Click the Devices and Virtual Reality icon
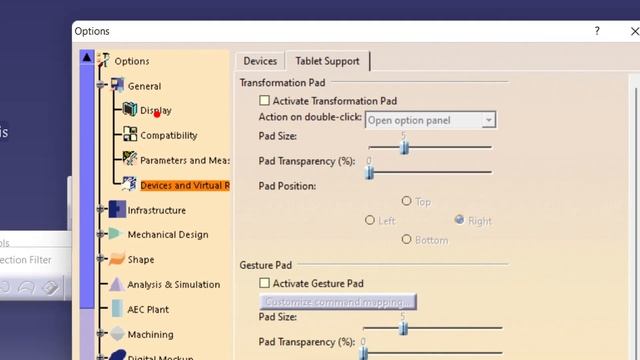The image size is (640, 360). coord(130,184)
